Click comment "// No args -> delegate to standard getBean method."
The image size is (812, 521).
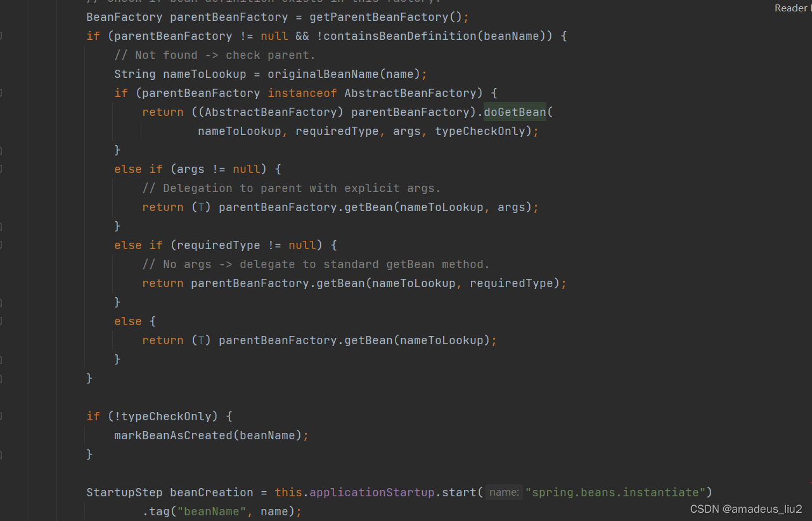click(x=316, y=264)
